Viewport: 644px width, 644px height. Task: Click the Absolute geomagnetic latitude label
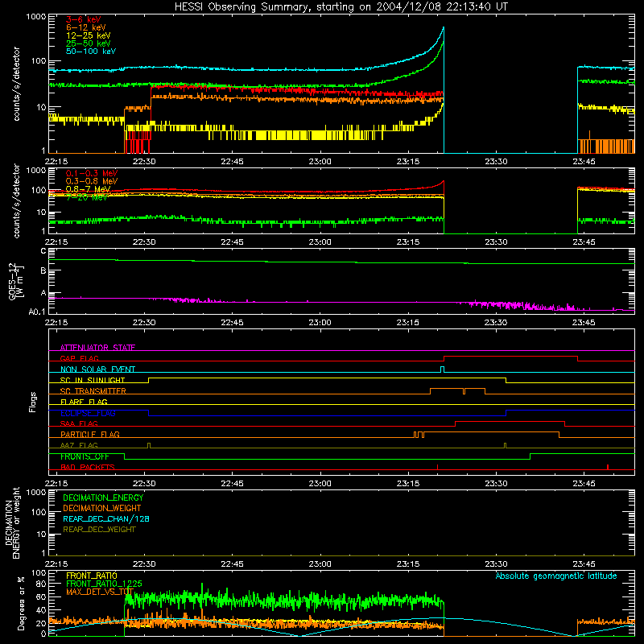point(556,576)
